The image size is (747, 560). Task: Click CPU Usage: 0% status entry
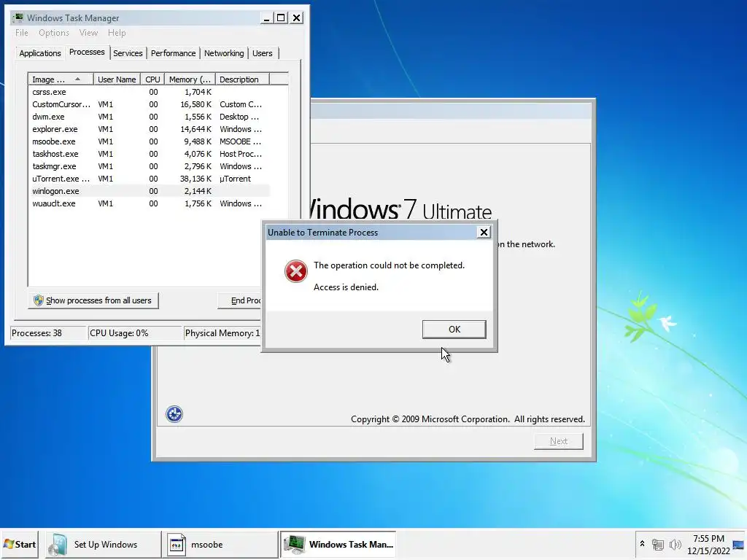tap(135, 333)
